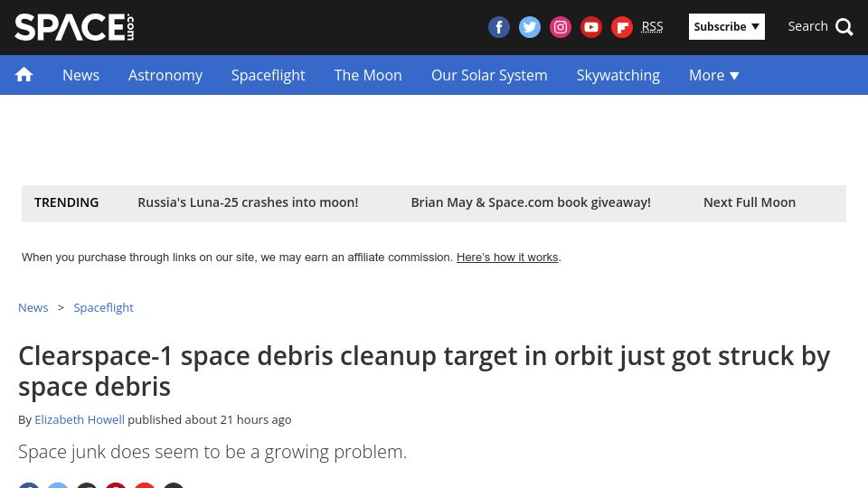Open the Space.com YouTube icon
Viewport: 868px width, 488px height.
pyautogui.click(x=591, y=26)
